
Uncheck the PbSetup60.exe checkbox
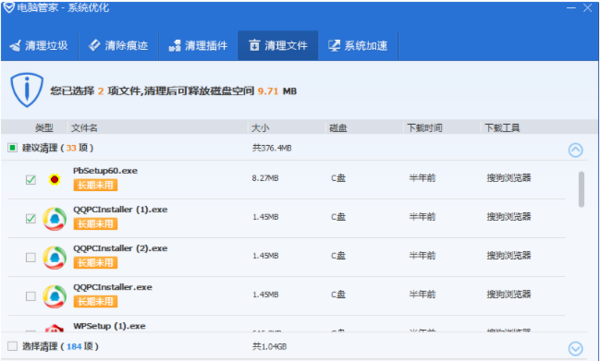click(31, 179)
